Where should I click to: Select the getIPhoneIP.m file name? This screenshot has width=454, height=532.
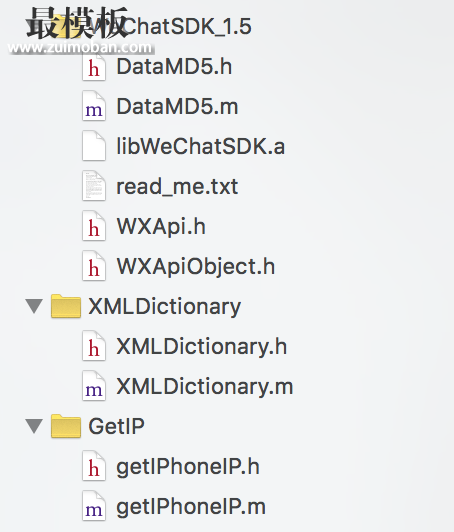[191, 507]
